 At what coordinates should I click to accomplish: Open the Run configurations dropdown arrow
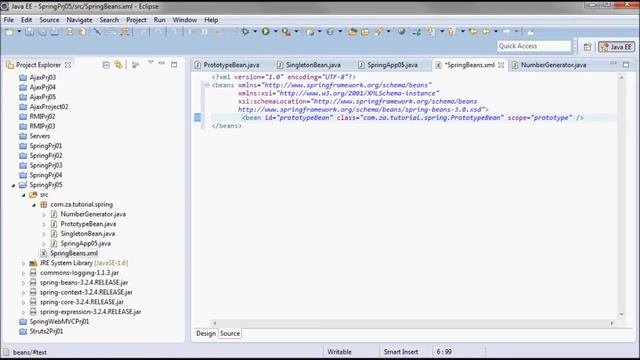(276, 31)
